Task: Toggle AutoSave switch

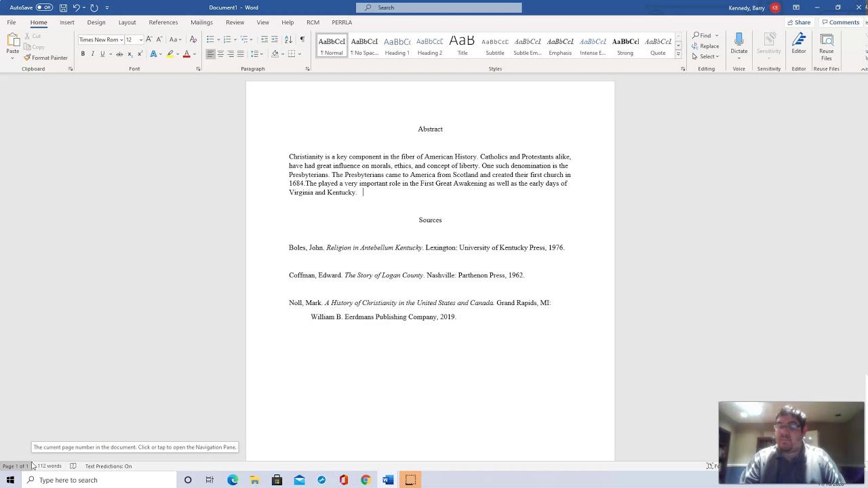Action: click(x=44, y=7)
